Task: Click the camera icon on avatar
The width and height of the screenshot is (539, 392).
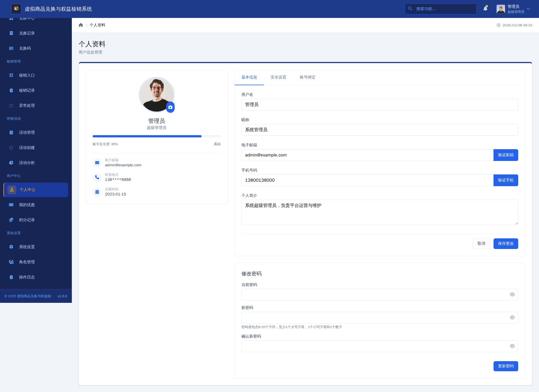Action: (170, 107)
